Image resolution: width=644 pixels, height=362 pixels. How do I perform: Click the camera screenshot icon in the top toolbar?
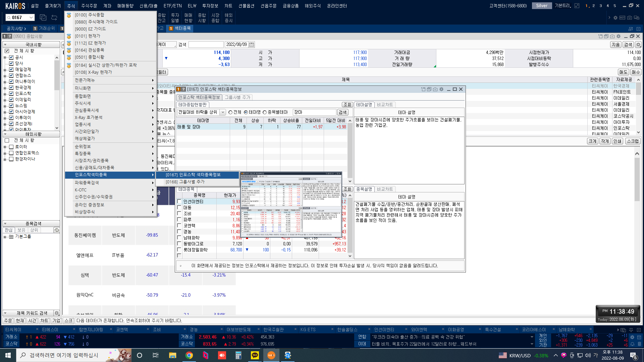coord(629,18)
